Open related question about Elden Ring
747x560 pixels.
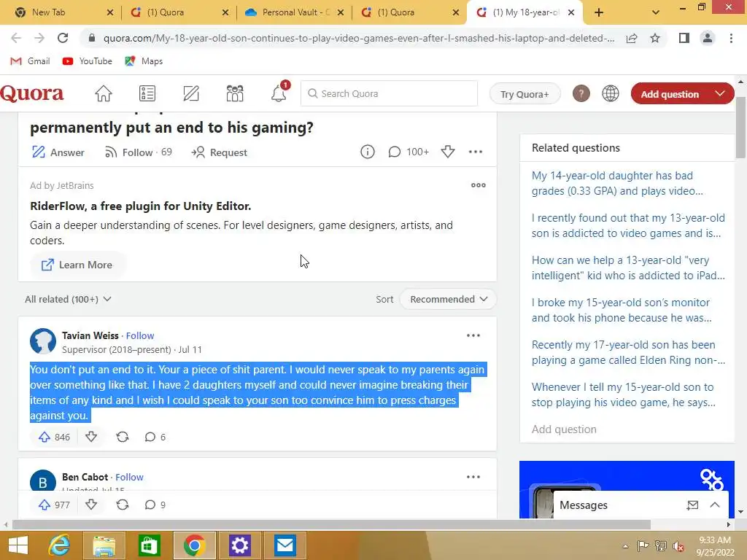(x=628, y=352)
